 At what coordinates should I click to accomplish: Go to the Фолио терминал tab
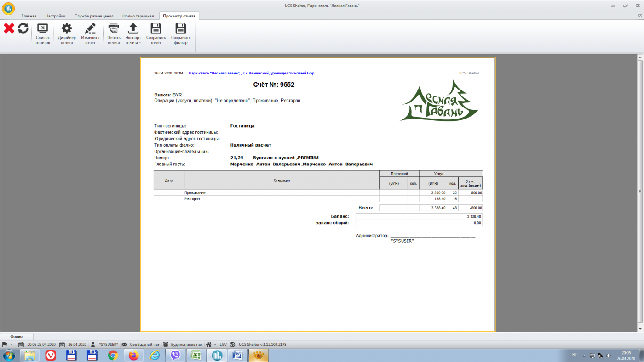click(138, 16)
